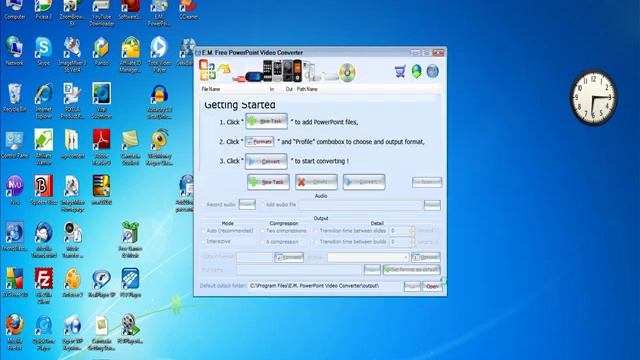The width and height of the screenshot is (640, 360).
Task: Click the Default output folder path field
Action: (x=325, y=286)
